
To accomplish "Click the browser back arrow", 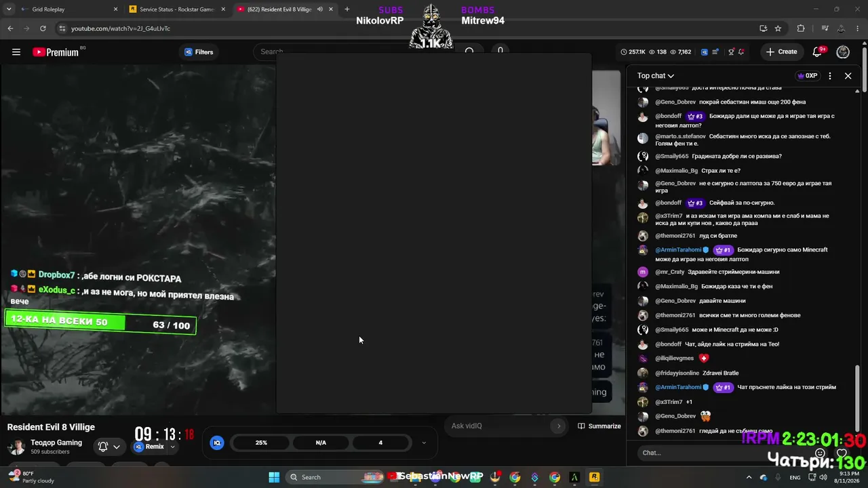I will point(10,28).
